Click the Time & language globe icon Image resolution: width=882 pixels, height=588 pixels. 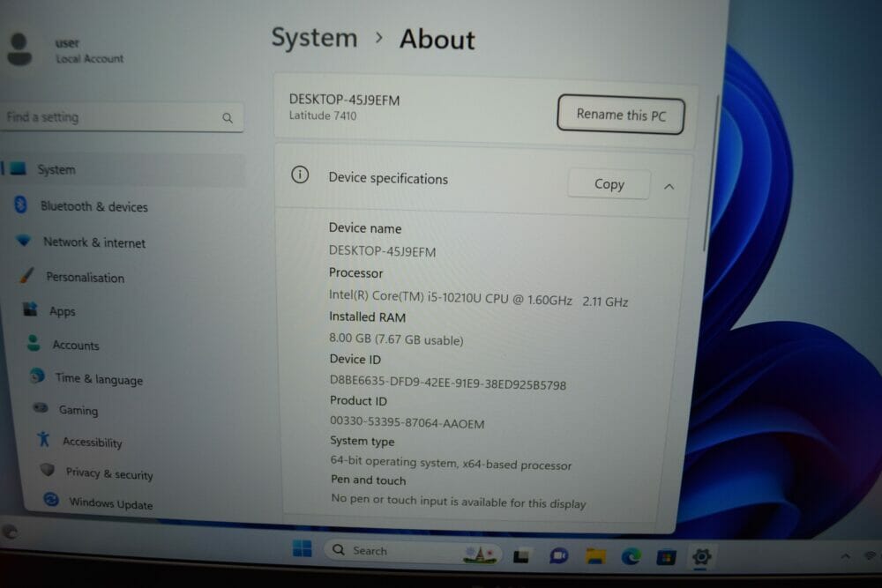[37, 376]
